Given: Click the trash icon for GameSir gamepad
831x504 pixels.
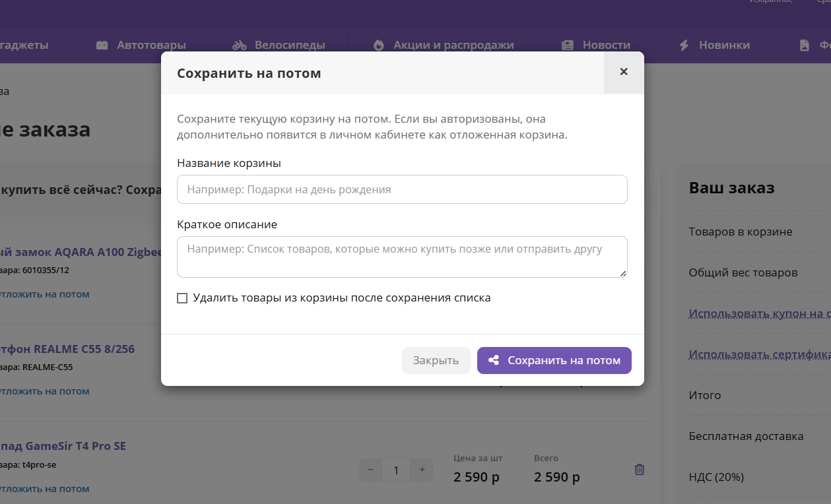Looking at the screenshot, I should pyautogui.click(x=639, y=470).
